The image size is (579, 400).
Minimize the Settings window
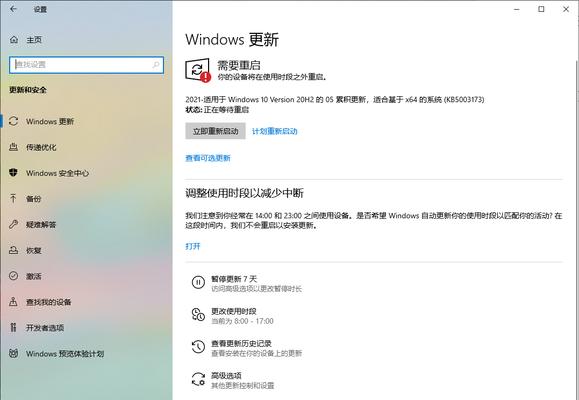click(x=517, y=9)
